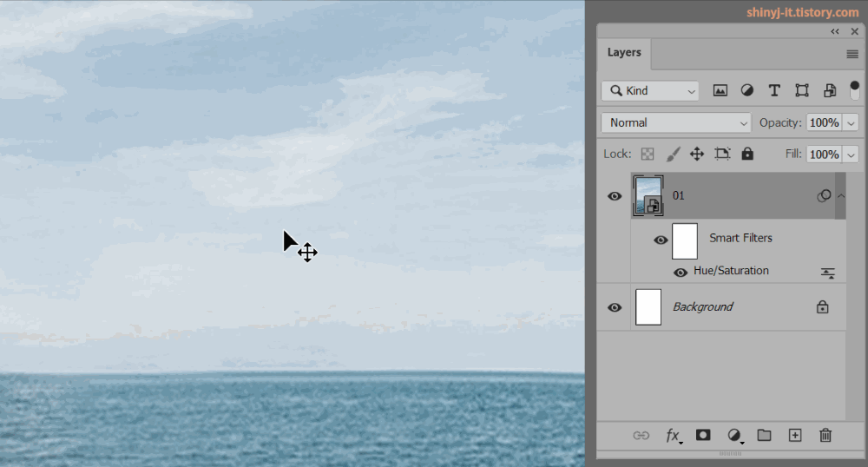This screenshot has height=467, width=868.
Task: Select the Background layer thumbnail
Action: 648,307
